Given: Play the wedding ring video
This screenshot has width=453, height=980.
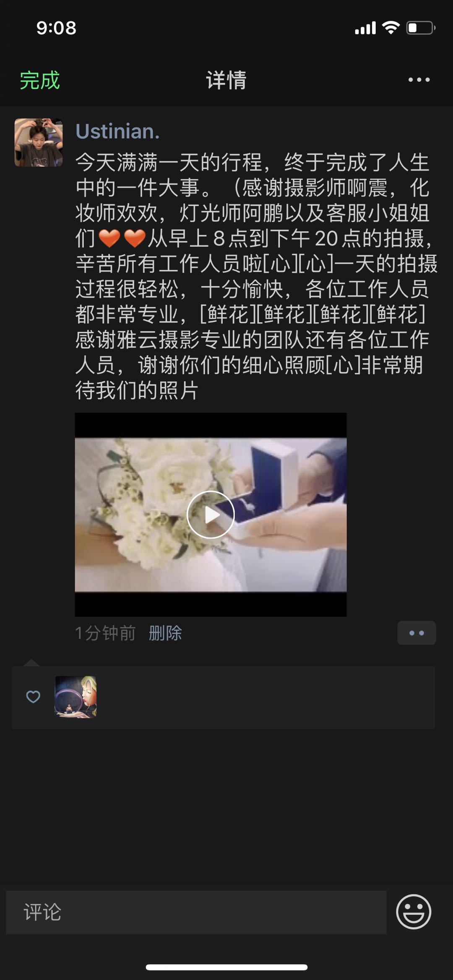Looking at the screenshot, I should 211,515.
